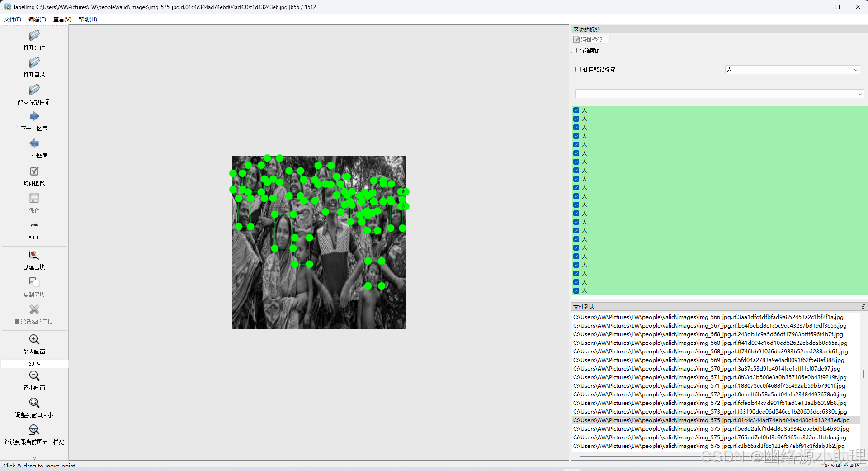Select file img_575_jpg.rf.765dd7ef in list
The image size is (868, 471).
(x=715, y=438)
